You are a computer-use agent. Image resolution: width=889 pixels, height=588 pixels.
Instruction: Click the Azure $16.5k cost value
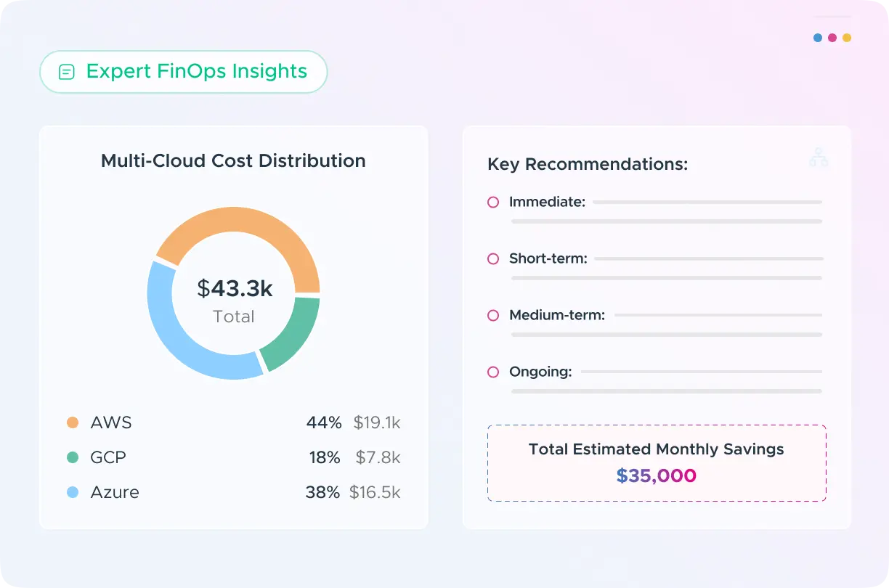(x=375, y=492)
